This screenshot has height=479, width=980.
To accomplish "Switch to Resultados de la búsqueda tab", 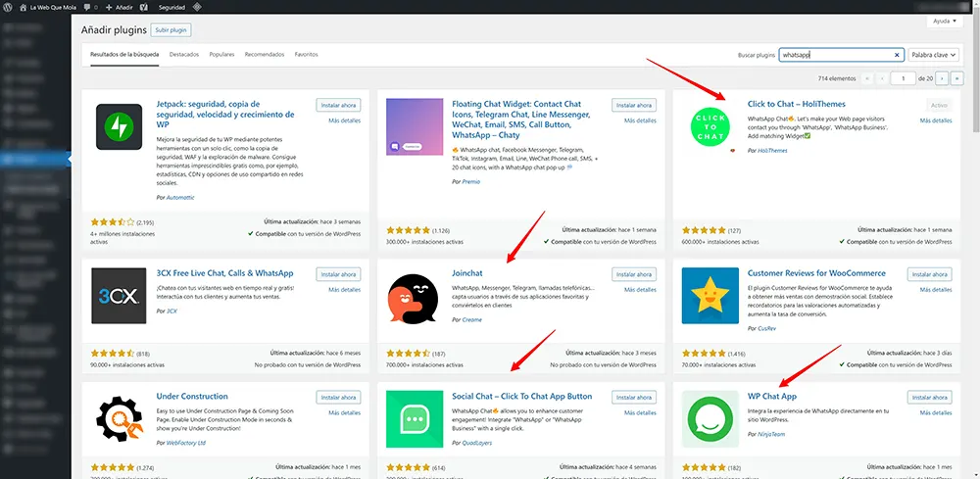I will pyautogui.click(x=124, y=54).
